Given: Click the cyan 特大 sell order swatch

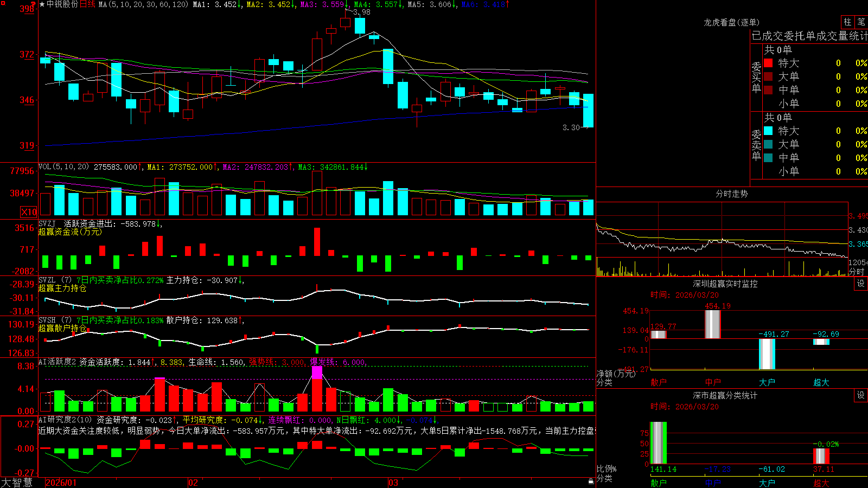Looking at the screenshot, I should (x=768, y=131).
